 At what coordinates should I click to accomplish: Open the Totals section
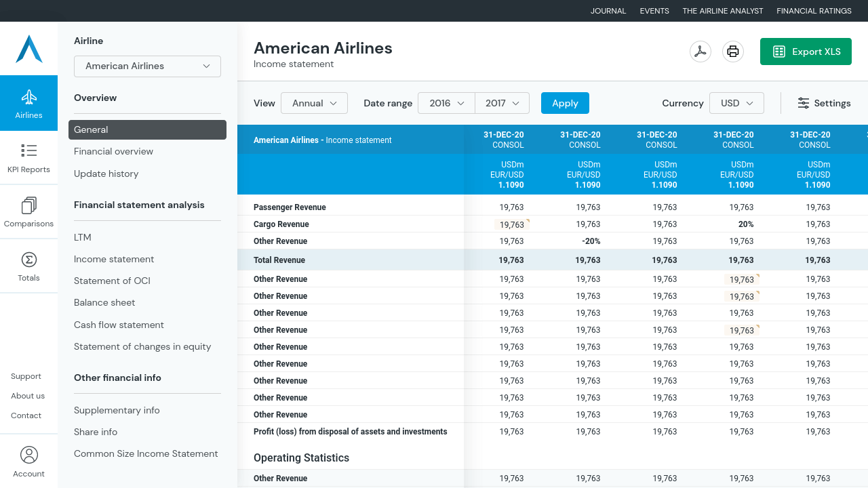(x=28, y=266)
